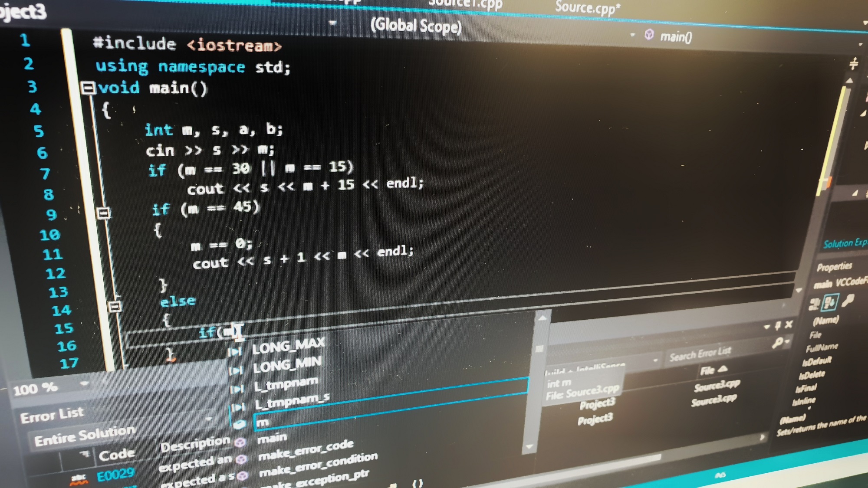Click the Alphabetical sort icon in Properties
Viewport: 868px width, 488px height.
click(830, 302)
